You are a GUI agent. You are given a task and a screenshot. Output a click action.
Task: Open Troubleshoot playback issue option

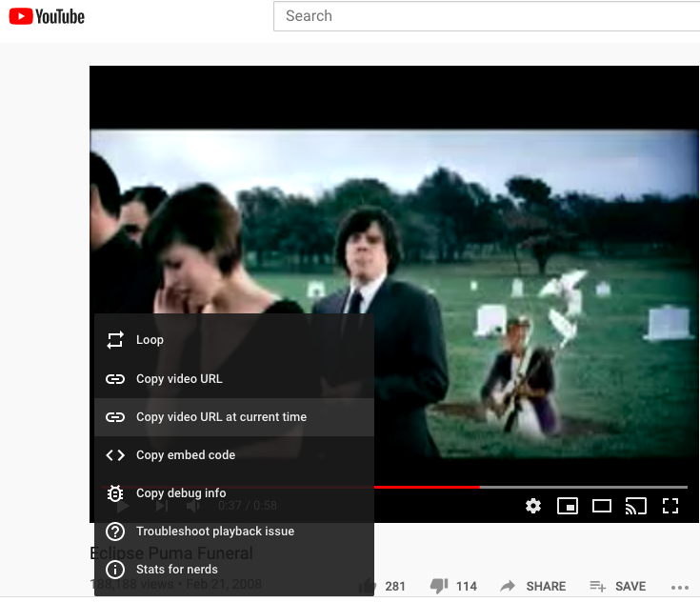[234, 531]
